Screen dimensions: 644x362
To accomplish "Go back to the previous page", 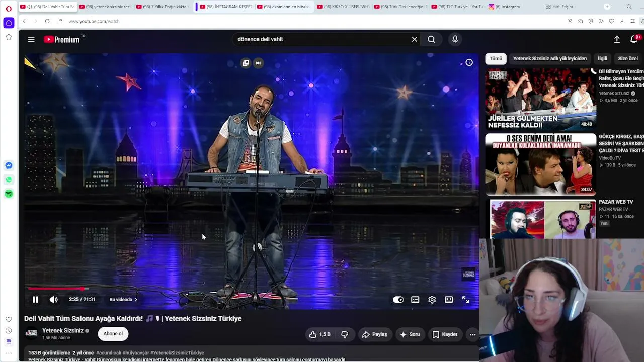I will click(24, 21).
